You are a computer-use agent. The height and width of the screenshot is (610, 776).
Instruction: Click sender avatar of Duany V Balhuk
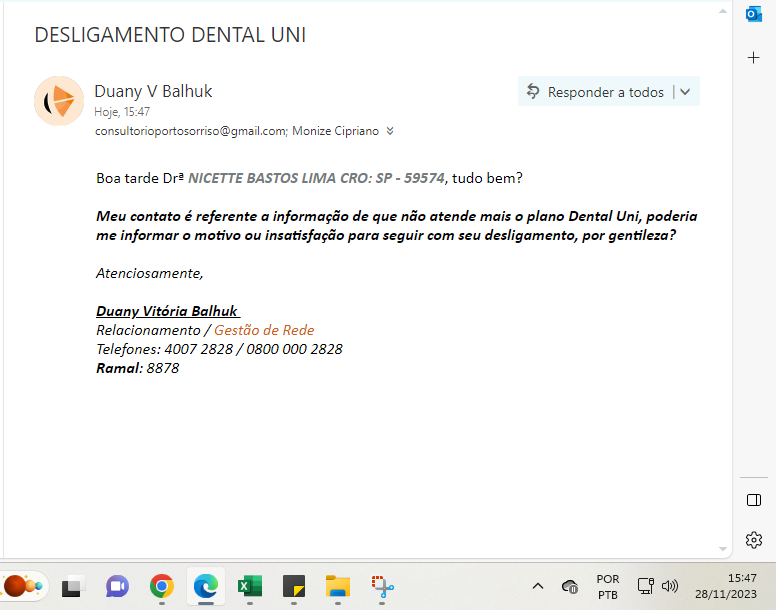click(x=59, y=100)
